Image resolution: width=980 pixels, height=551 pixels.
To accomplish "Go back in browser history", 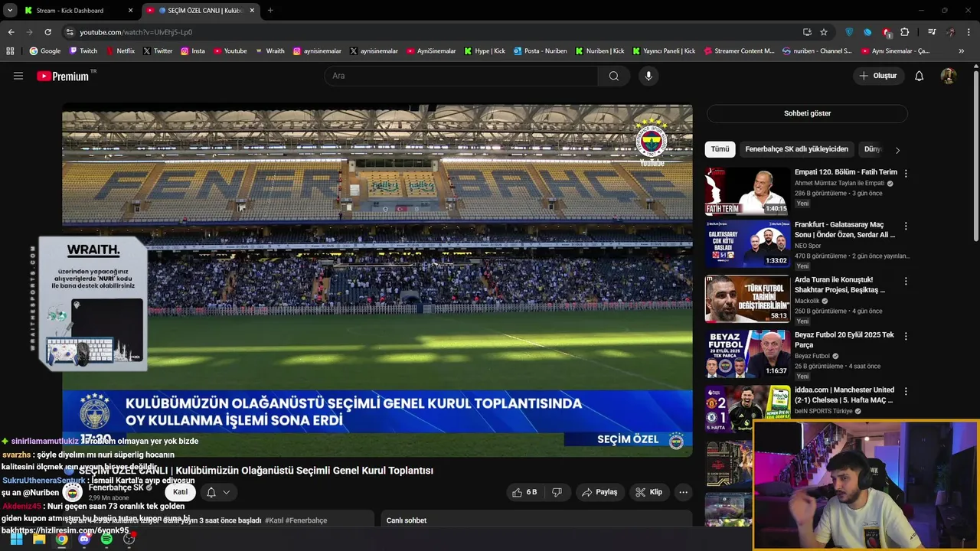I will (11, 32).
